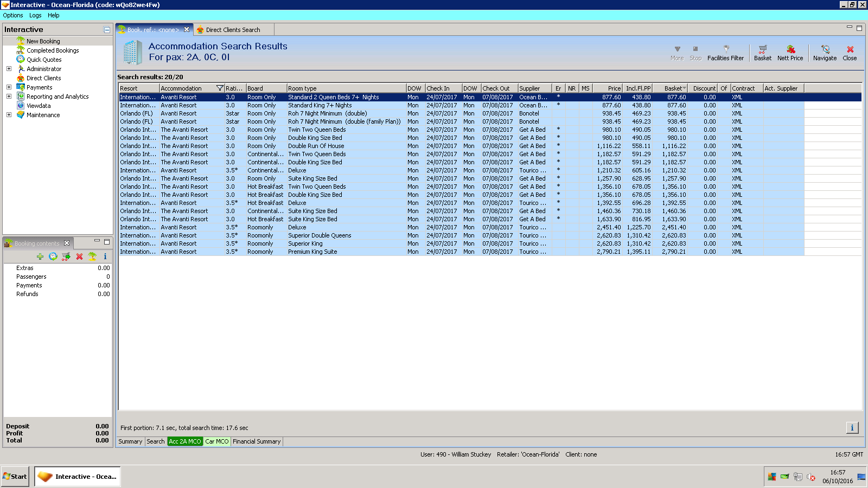Click the AVG antivirus tray icon
The image size is (868, 488).
772,477
